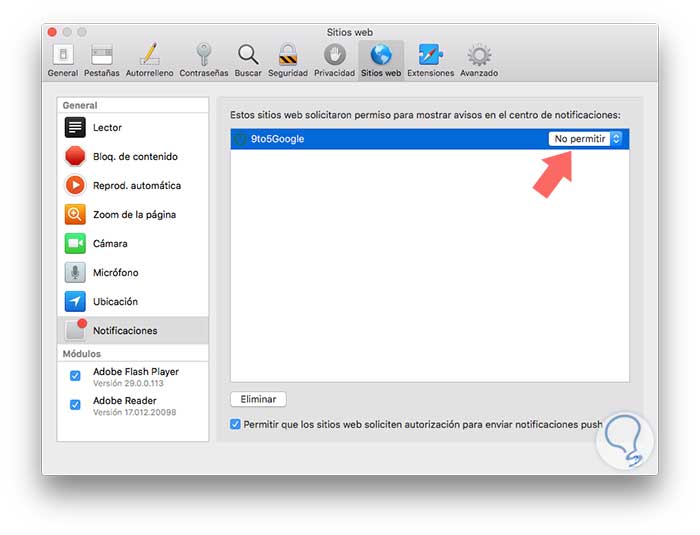Viewport: 700px width, 535px height.
Task: Open the Privacidad hand icon
Action: [x=335, y=54]
